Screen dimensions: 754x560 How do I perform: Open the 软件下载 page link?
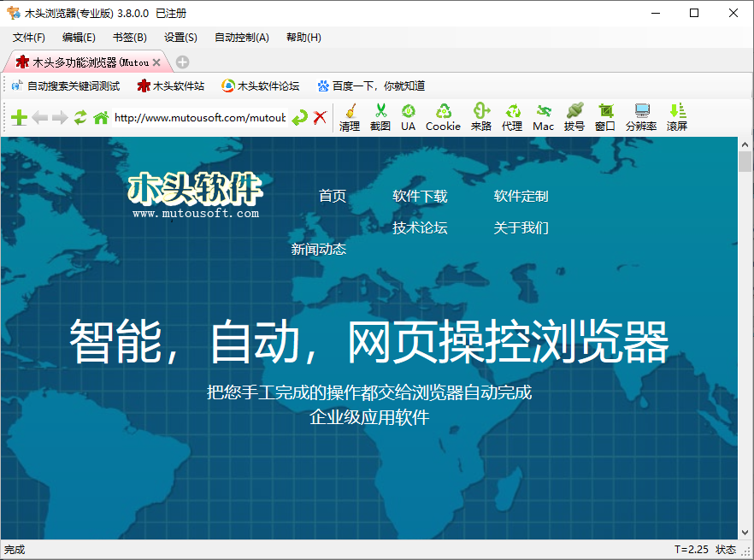click(419, 195)
